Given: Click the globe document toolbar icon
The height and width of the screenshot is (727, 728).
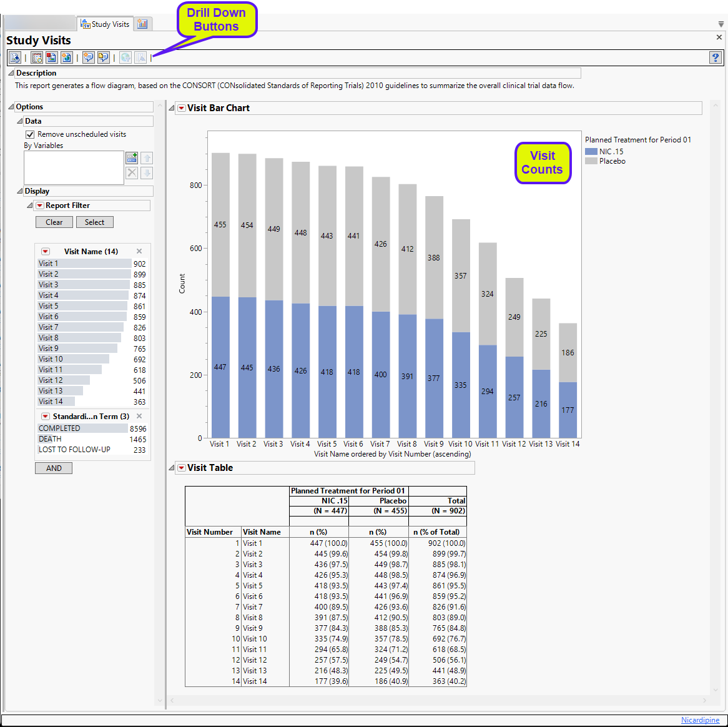Looking at the screenshot, I should pos(66,57).
